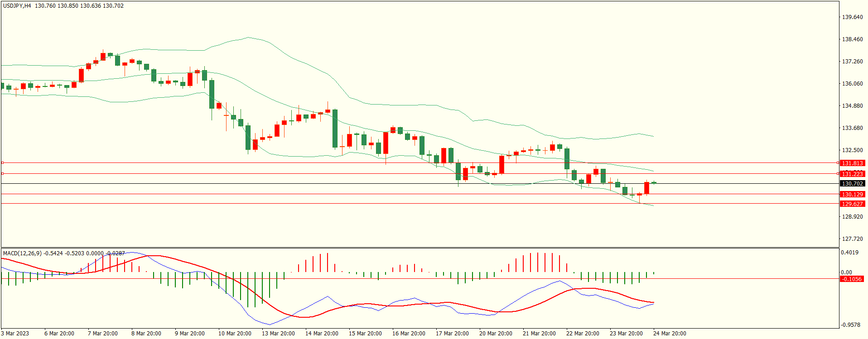Click the USDJPY,H4 chart title text
Screen dimensions: 868x339
tap(17, 6)
